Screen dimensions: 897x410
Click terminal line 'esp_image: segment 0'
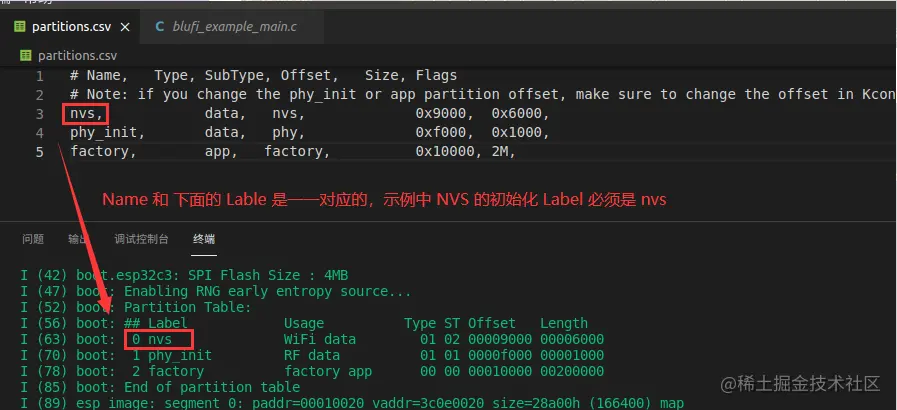(352, 403)
